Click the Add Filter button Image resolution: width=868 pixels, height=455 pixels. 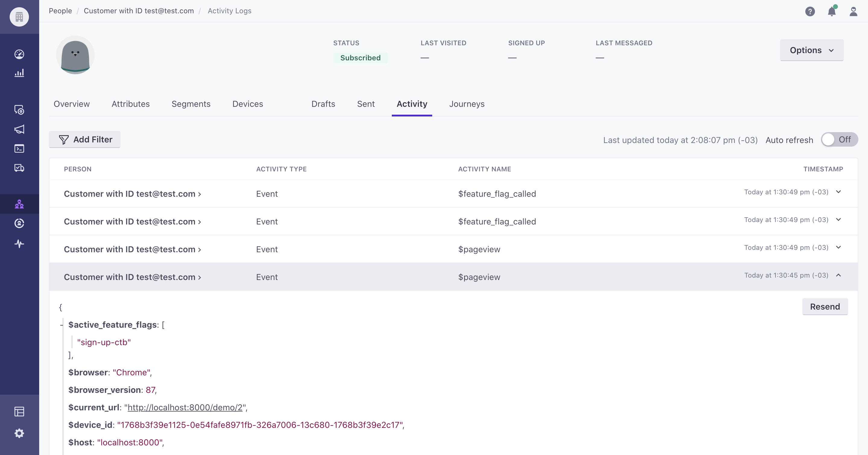[85, 140]
